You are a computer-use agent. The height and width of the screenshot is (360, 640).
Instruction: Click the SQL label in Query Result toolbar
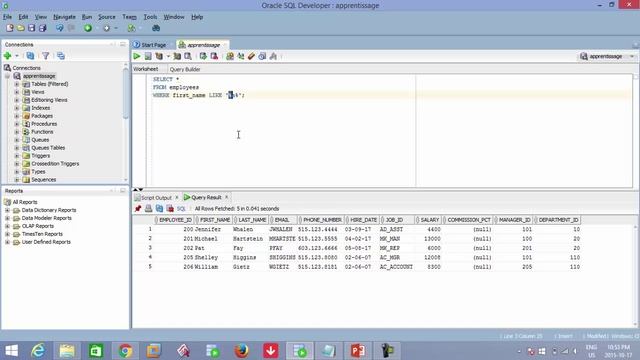click(x=181, y=209)
